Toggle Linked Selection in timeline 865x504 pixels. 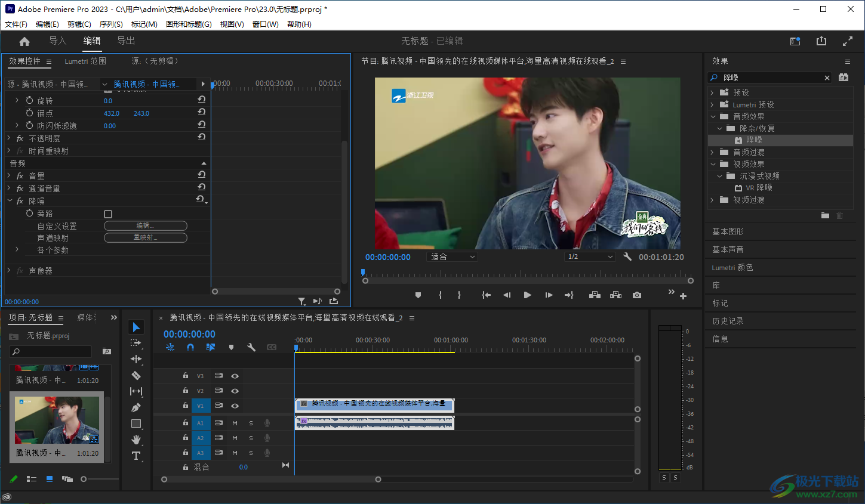coord(211,347)
